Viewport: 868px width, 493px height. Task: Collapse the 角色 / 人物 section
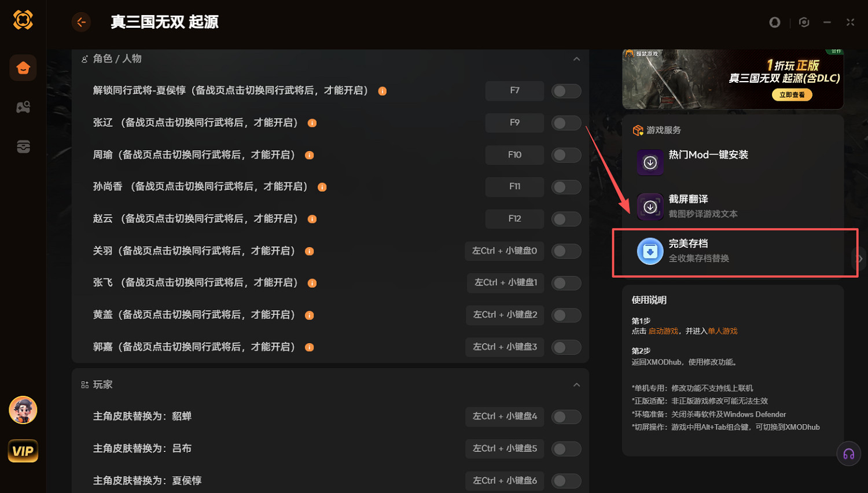(576, 58)
